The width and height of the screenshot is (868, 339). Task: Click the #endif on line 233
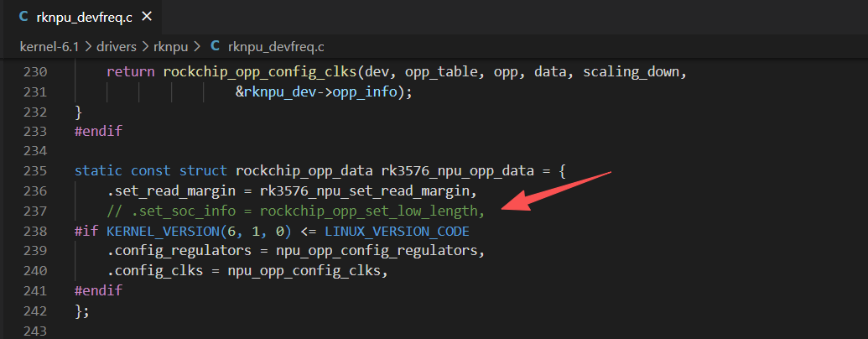click(98, 131)
